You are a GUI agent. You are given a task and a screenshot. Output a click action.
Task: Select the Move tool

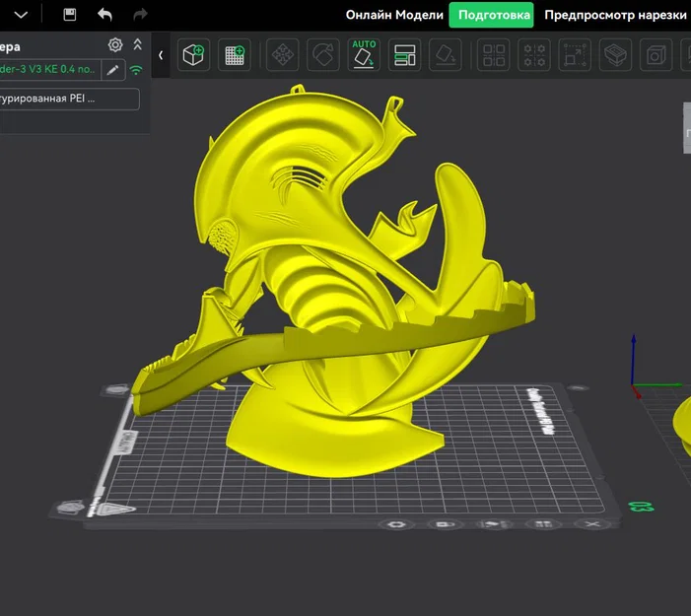pyautogui.click(x=283, y=55)
